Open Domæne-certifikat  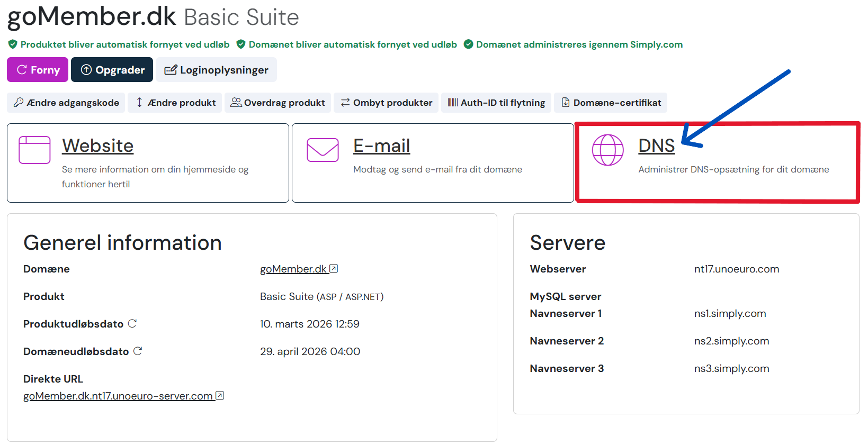611,103
